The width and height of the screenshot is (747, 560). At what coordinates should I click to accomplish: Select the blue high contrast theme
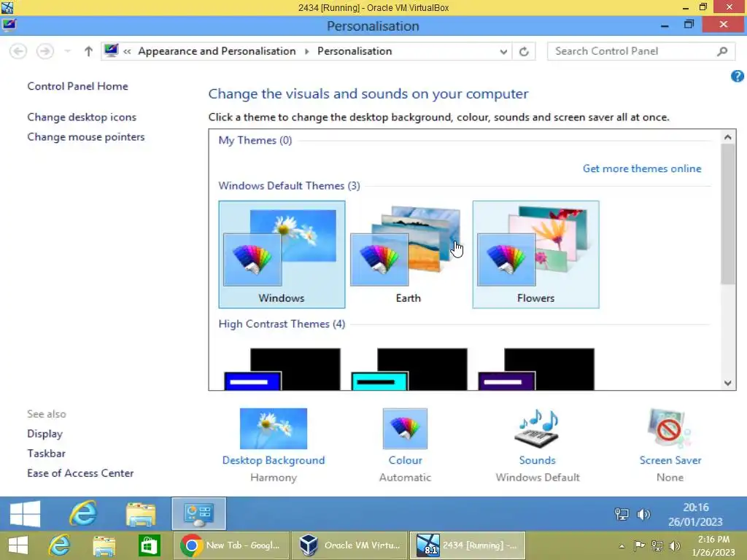click(x=282, y=369)
